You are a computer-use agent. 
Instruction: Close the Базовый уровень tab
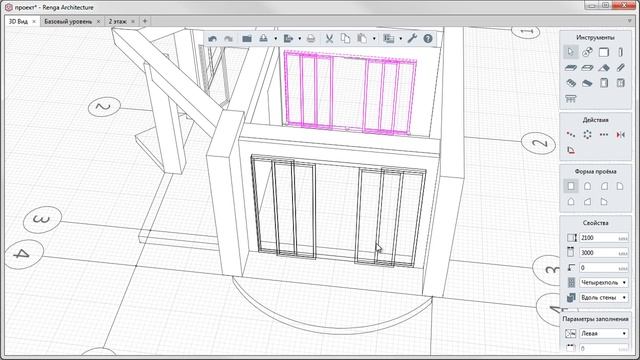(x=98, y=21)
